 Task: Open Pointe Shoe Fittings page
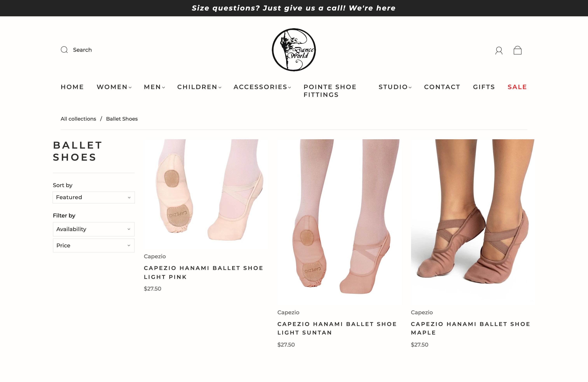click(x=330, y=91)
